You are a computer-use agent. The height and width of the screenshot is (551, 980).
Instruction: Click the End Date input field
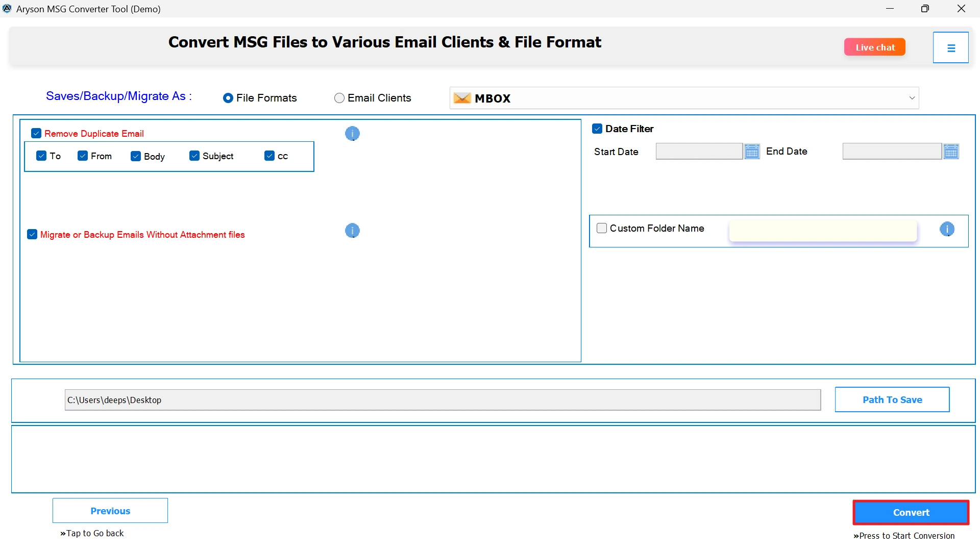coord(892,152)
